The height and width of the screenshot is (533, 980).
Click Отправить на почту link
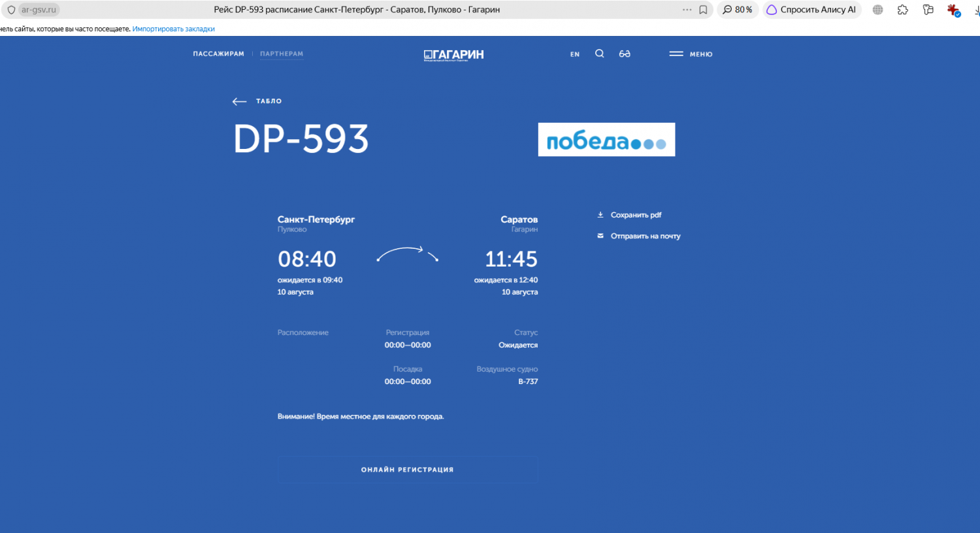(x=645, y=236)
